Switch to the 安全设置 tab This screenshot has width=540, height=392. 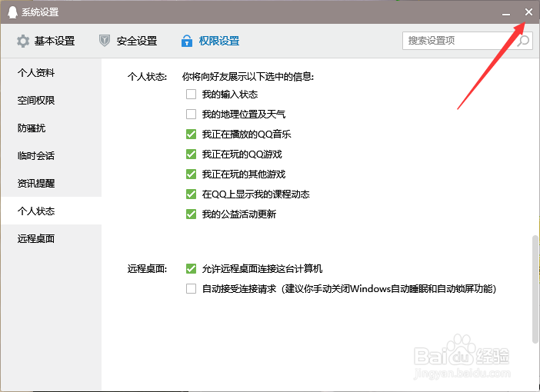[x=128, y=41]
